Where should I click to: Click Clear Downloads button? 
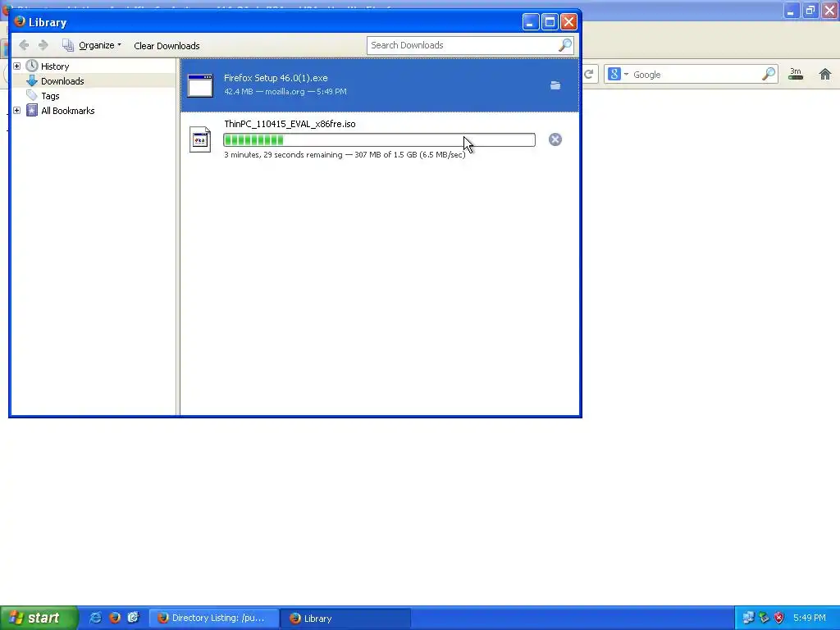pos(167,46)
